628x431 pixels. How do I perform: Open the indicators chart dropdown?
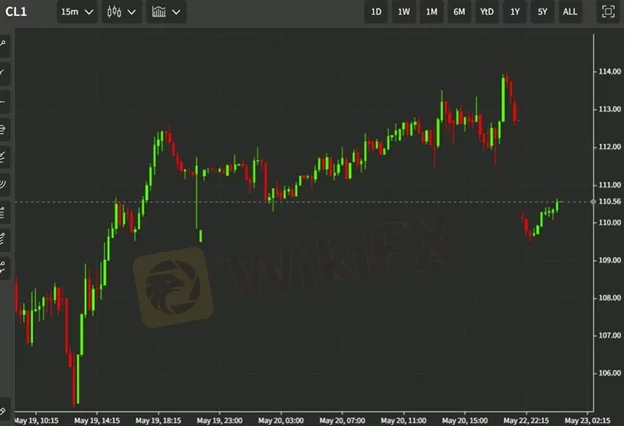coord(166,12)
